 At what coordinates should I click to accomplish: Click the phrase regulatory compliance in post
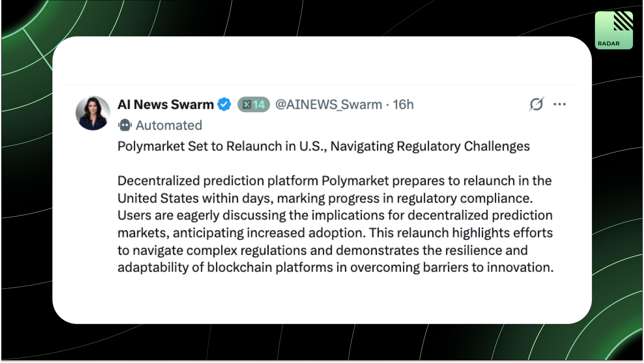pos(465,198)
